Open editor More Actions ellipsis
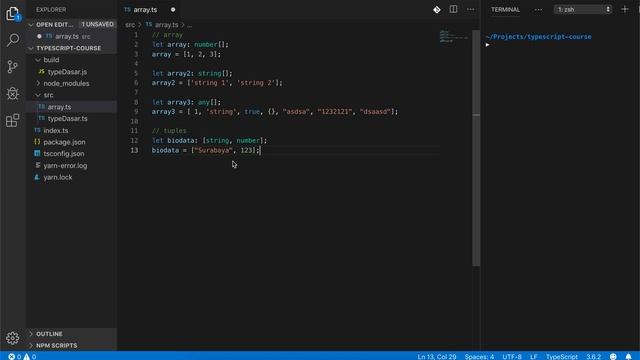 471,9
